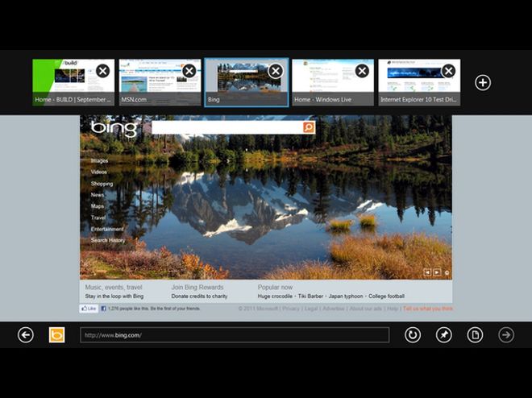Show previous Bing background image
Image resolution: width=532 pixels, height=398 pixels.
427,272
